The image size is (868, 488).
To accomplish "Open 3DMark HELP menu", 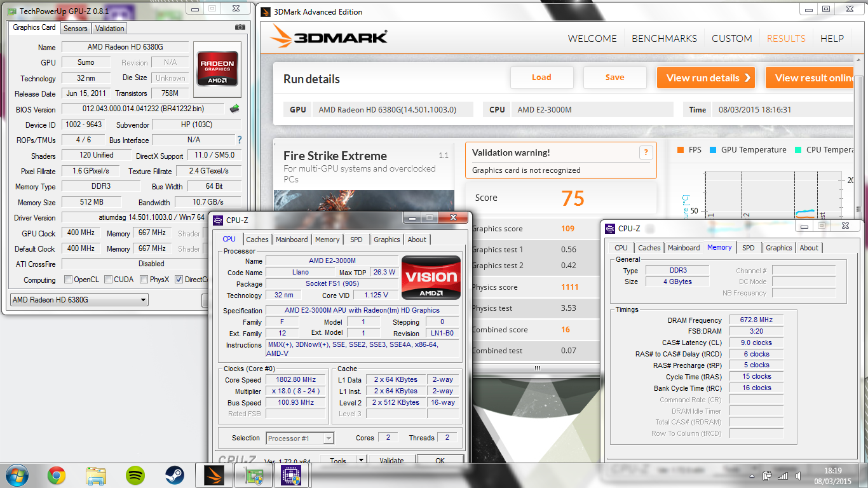I will tap(832, 39).
